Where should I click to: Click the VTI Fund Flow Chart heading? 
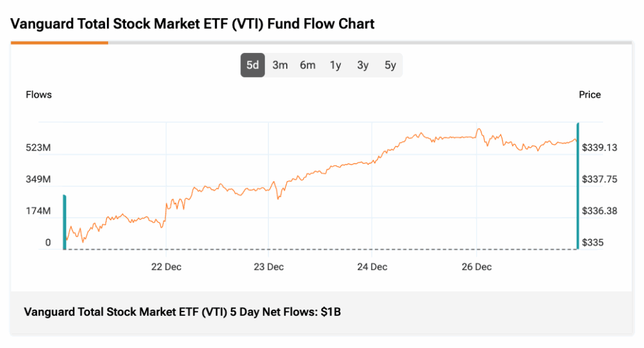point(192,25)
